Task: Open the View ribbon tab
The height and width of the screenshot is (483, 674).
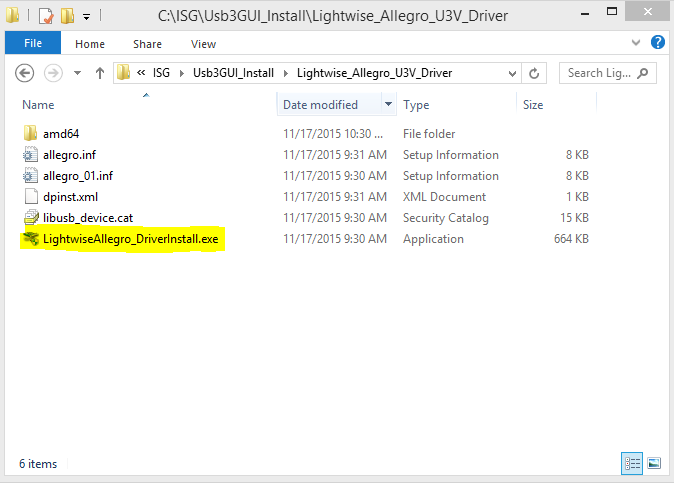Action: pyautogui.click(x=203, y=44)
